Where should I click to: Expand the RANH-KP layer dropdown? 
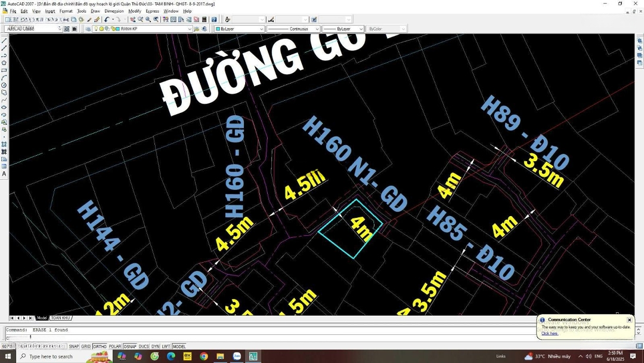point(190,29)
